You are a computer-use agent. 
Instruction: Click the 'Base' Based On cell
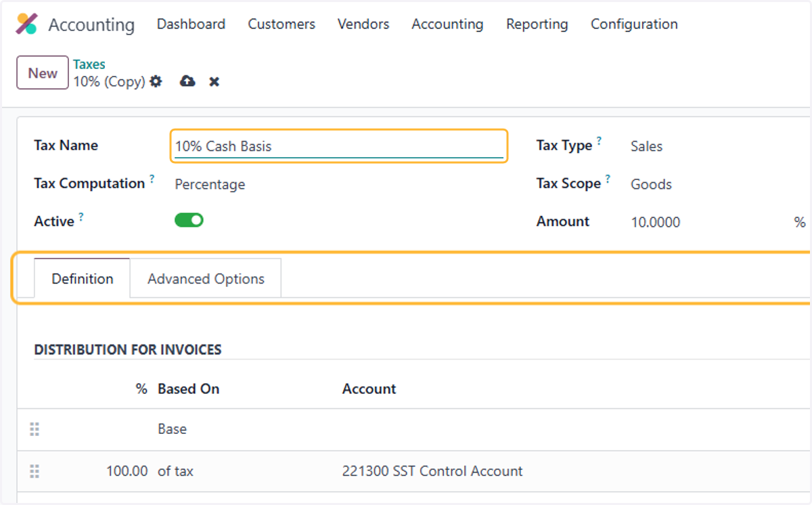pos(172,429)
